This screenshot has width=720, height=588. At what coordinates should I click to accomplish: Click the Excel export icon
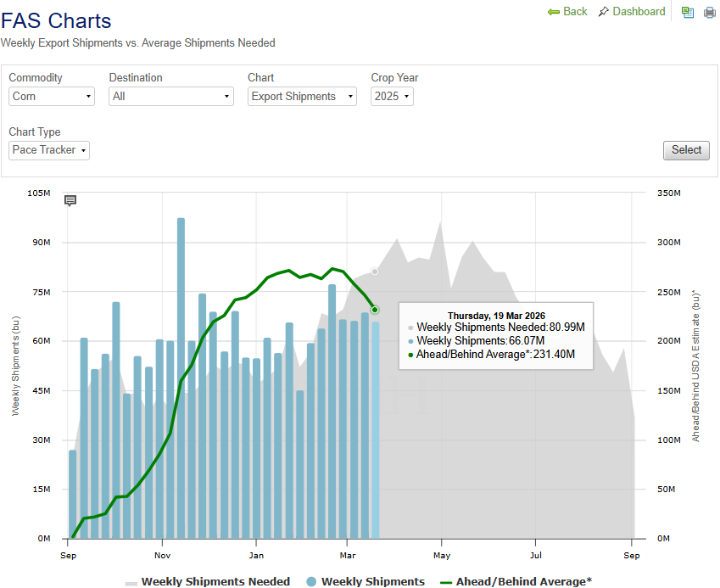point(688,12)
